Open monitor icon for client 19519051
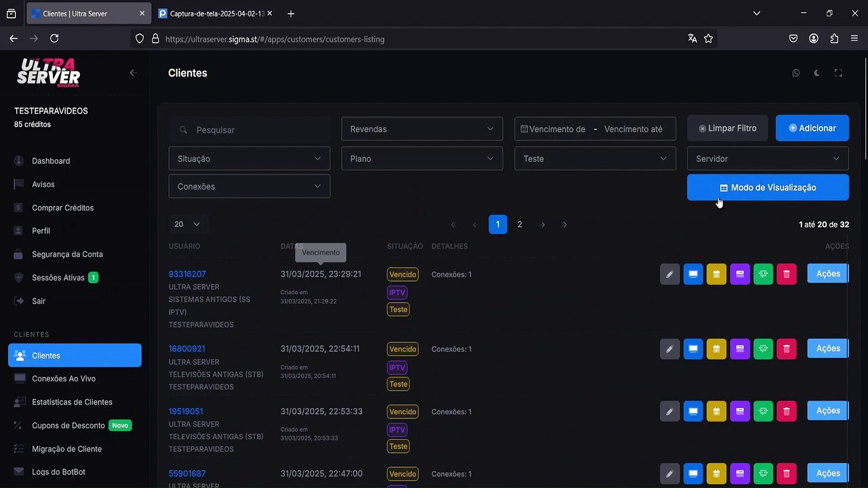868x488 pixels. 693,411
